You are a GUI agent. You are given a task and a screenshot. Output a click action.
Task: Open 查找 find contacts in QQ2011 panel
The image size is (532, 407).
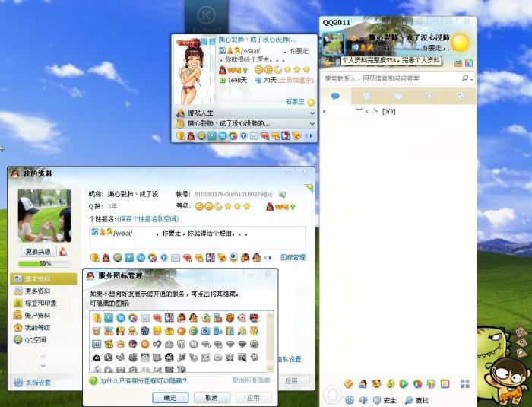[x=416, y=400]
